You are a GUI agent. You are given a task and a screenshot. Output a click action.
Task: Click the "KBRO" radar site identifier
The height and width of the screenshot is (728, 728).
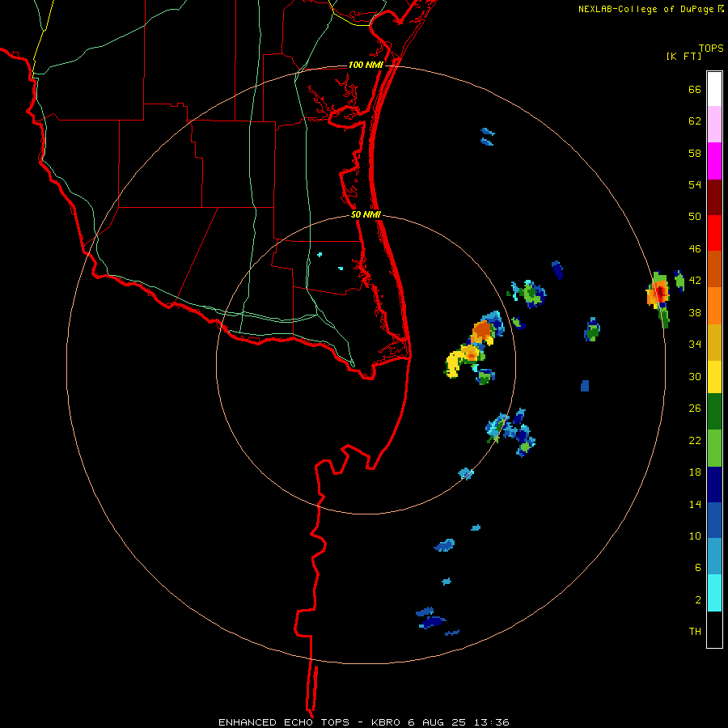[x=387, y=722]
